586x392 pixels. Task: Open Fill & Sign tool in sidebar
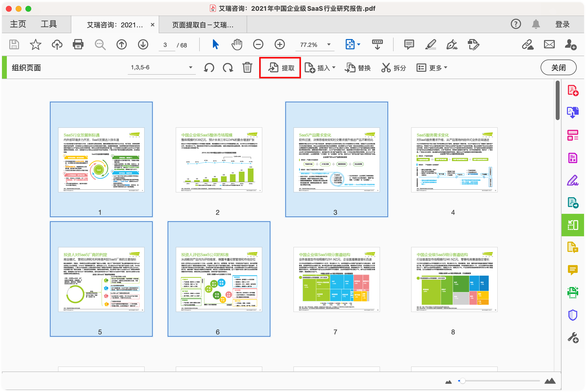(573, 180)
